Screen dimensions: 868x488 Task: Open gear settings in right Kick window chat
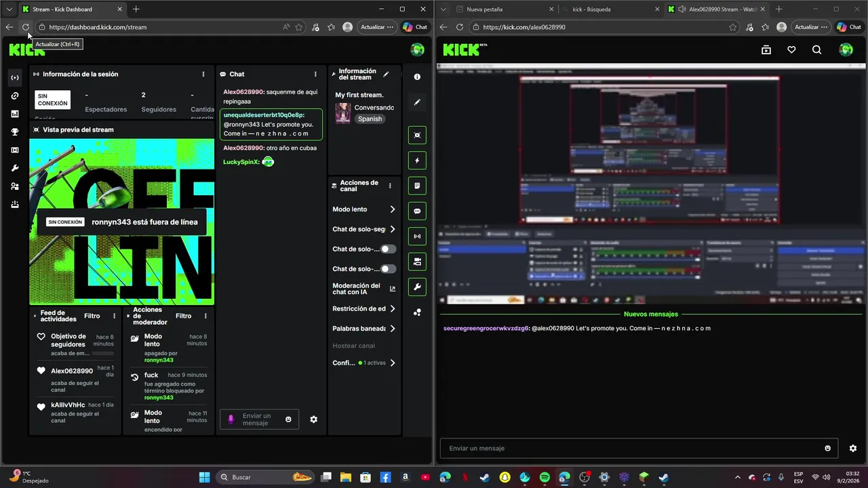click(853, 448)
